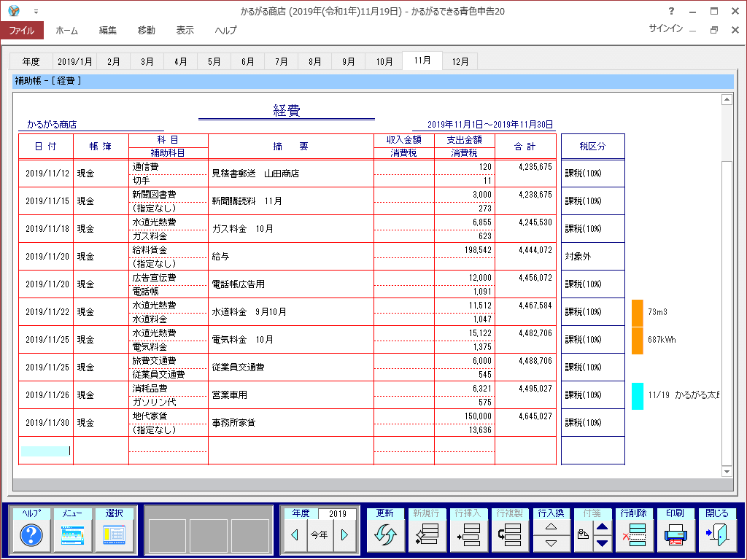Open the ヘルプ menu in menu bar
The image size is (747, 560).
[x=225, y=30]
